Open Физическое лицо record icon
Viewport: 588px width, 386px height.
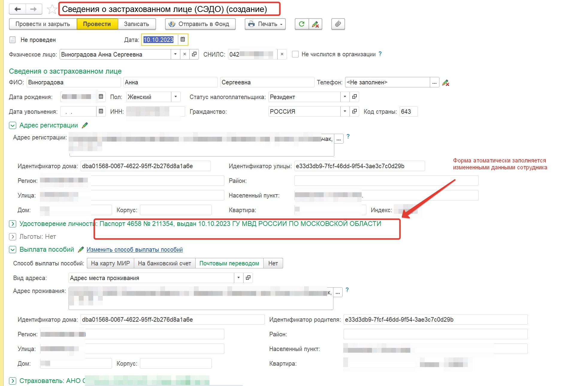pyautogui.click(x=194, y=54)
